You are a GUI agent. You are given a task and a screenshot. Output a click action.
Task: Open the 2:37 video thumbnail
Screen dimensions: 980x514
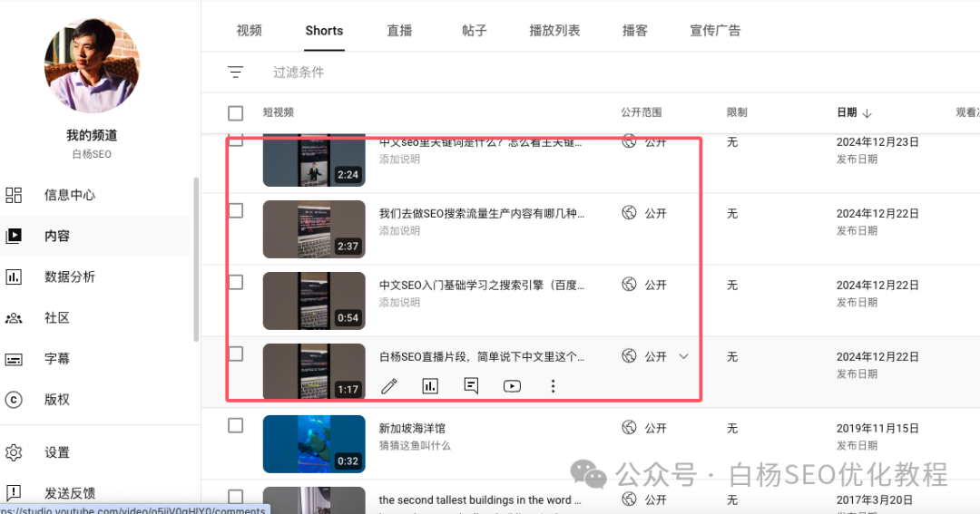[x=314, y=229]
